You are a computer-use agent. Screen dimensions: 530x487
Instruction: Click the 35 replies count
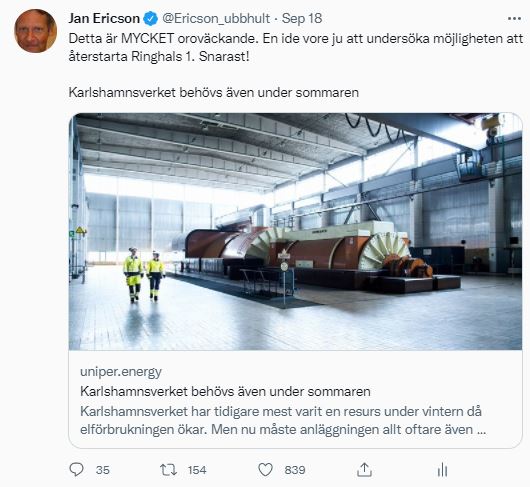point(102,470)
